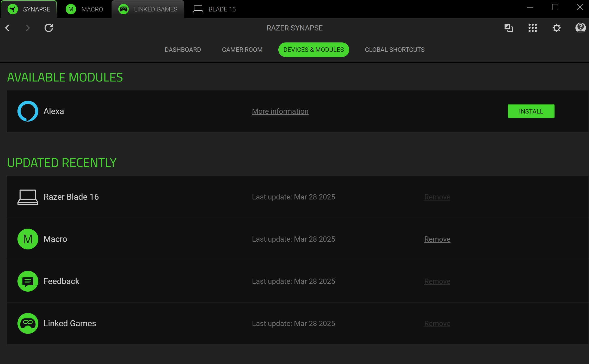Click the Razer Blade 16 laptop icon in list
Viewport: 589px width, 364px height.
(x=28, y=197)
